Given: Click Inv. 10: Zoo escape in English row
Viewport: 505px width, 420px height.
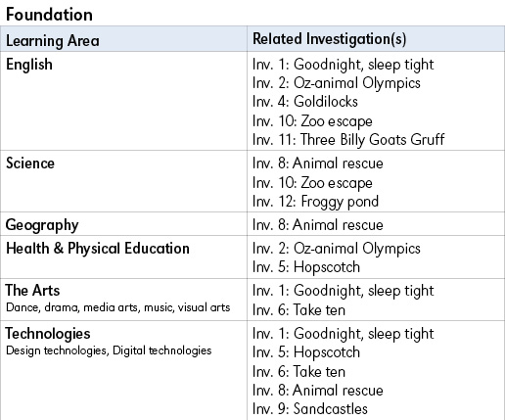Looking at the screenshot, I should pyautogui.click(x=312, y=121).
